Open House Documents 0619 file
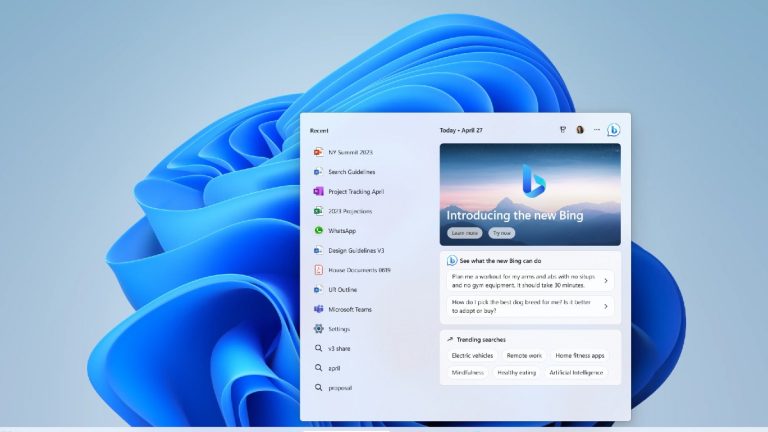The width and height of the screenshot is (768, 432). 359,270
